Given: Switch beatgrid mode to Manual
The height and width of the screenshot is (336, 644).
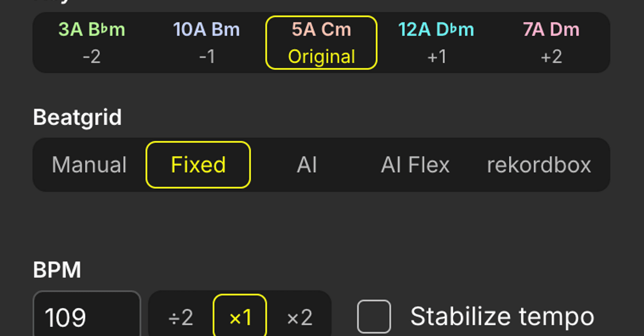Looking at the screenshot, I should 89,165.
